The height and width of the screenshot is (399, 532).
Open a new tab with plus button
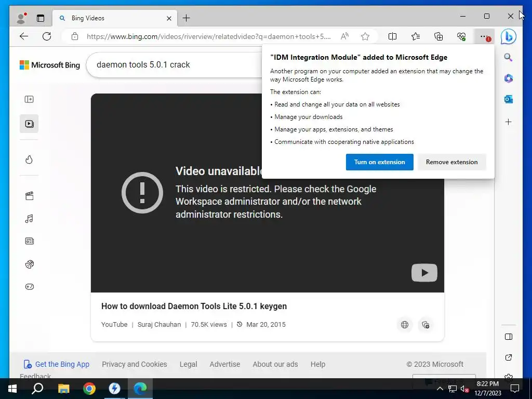187,18
